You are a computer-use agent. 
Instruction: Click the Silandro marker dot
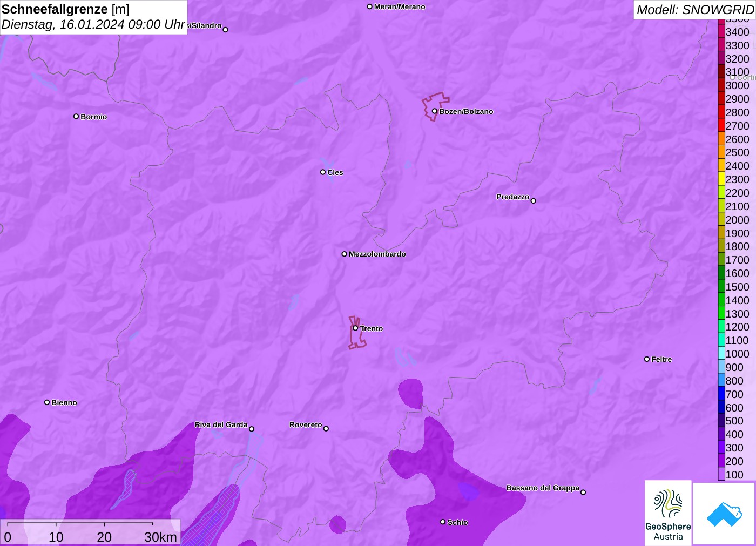(226, 30)
